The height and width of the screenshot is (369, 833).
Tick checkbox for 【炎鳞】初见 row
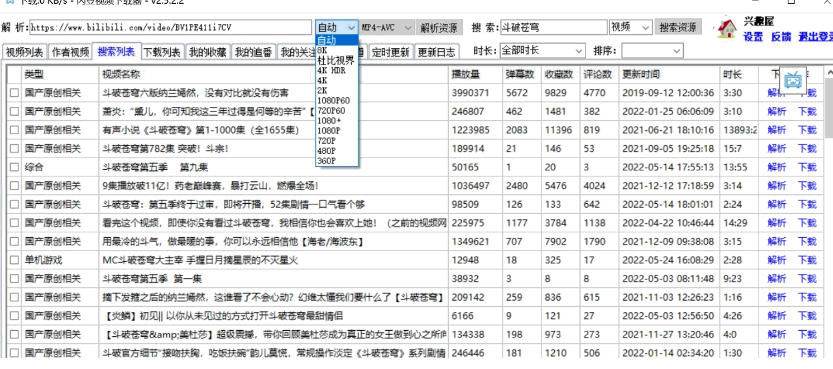(x=14, y=316)
